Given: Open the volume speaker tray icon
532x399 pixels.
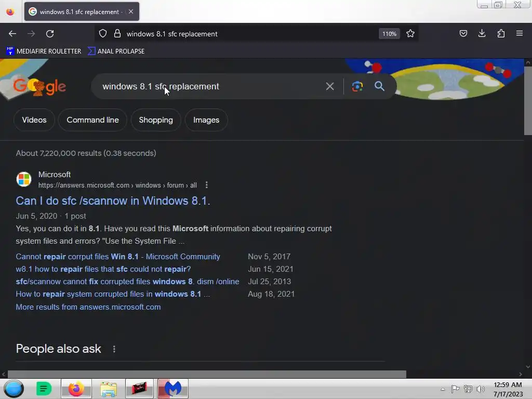Looking at the screenshot, I should click(x=481, y=389).
